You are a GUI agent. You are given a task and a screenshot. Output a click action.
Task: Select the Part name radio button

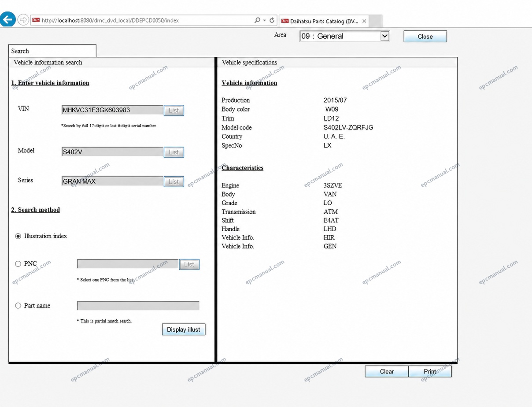(x=18, y=306)
